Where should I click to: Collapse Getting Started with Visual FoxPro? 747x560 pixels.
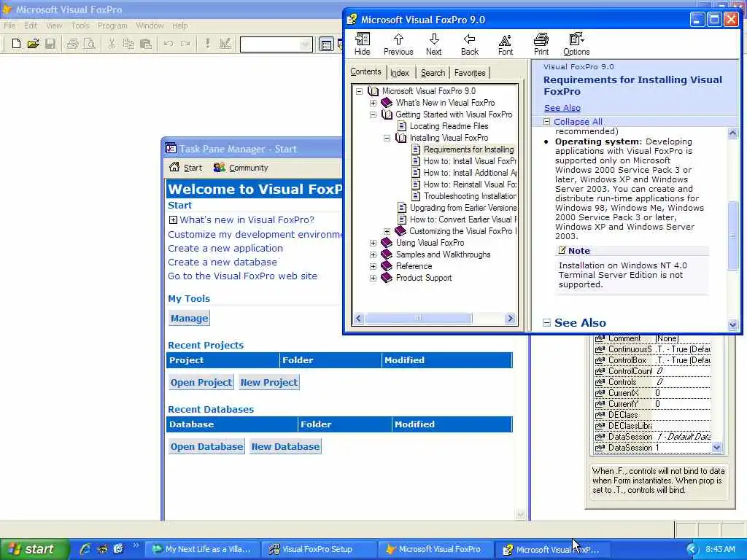373,114
